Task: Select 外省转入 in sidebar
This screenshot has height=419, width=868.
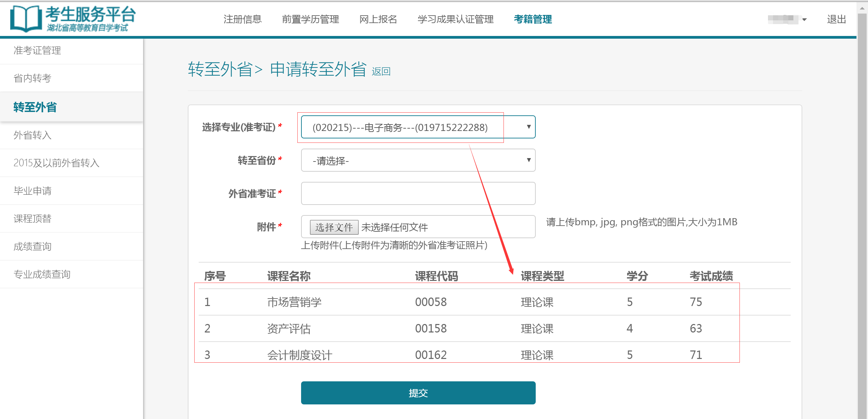Action: tap(32, 135)
